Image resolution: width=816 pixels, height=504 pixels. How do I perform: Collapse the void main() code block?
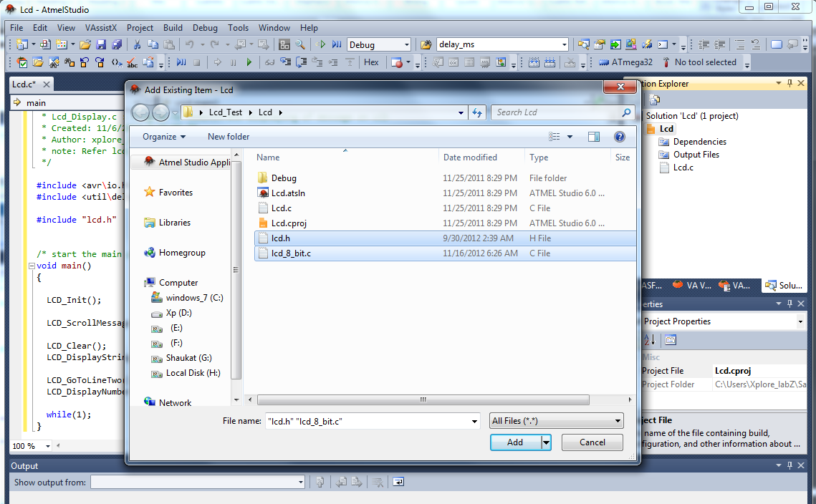pyautogui.click(x=32, y=266)
